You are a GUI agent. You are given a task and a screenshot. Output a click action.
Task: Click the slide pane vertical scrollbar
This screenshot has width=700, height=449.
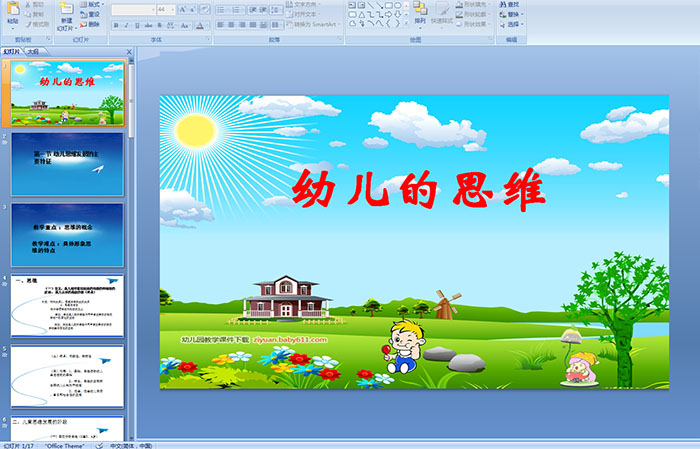(131, 249)
